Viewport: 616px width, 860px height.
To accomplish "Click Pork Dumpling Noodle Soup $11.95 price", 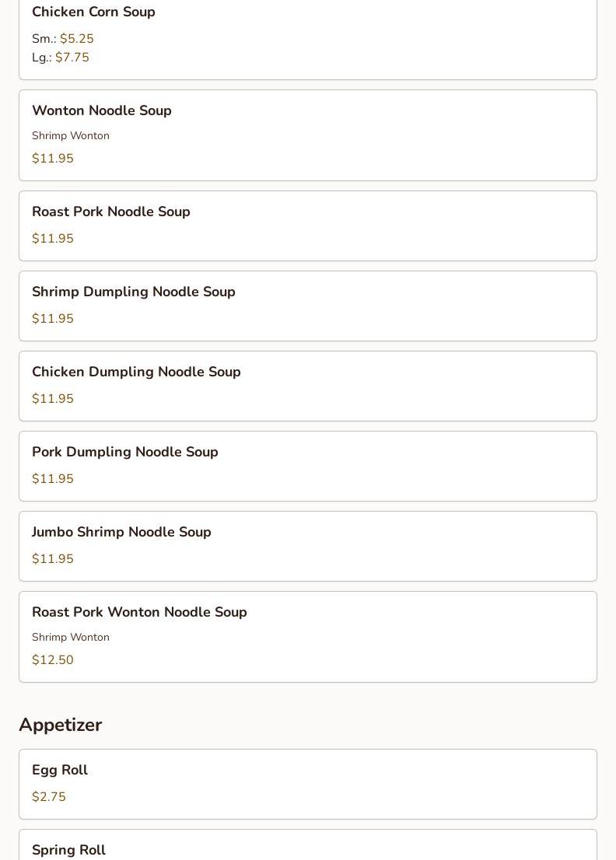I will pyautogui.click(x=53, y=479).
